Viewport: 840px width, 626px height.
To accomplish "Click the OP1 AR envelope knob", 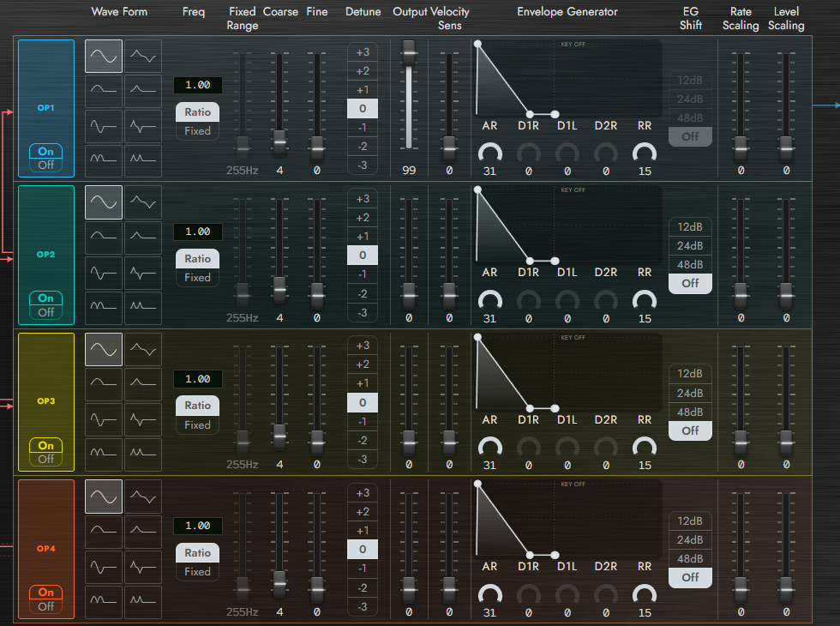I will point(489,153).
